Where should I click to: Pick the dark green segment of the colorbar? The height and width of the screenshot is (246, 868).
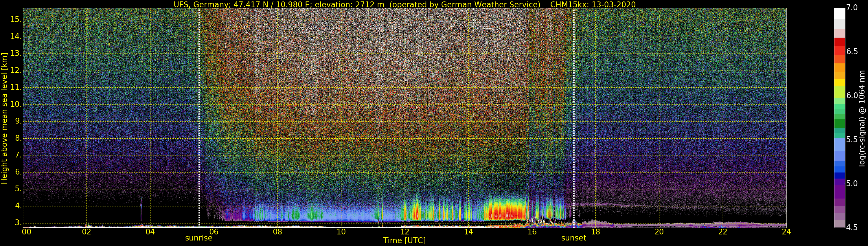click(839, 123)
